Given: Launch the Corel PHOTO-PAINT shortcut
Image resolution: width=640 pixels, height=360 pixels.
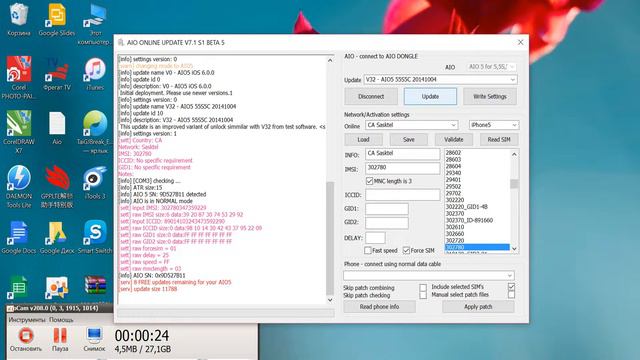Looking at the screenshot, I should pos(18,78).
